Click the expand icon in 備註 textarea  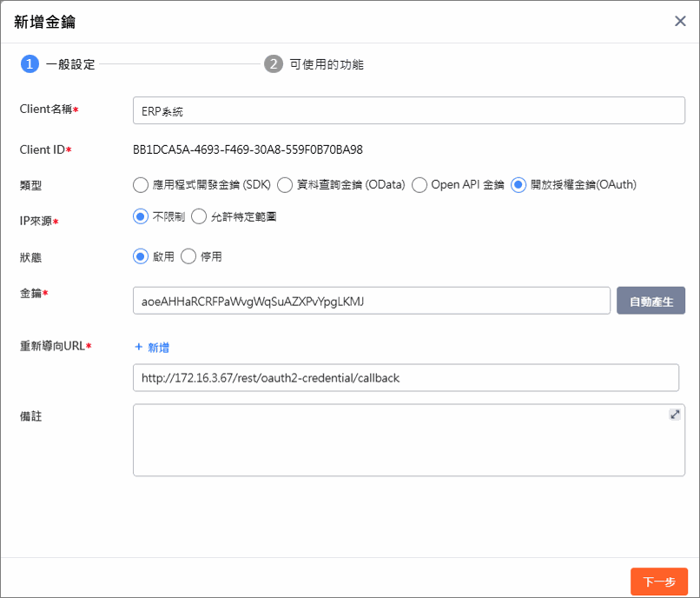[x=674, y=415]
